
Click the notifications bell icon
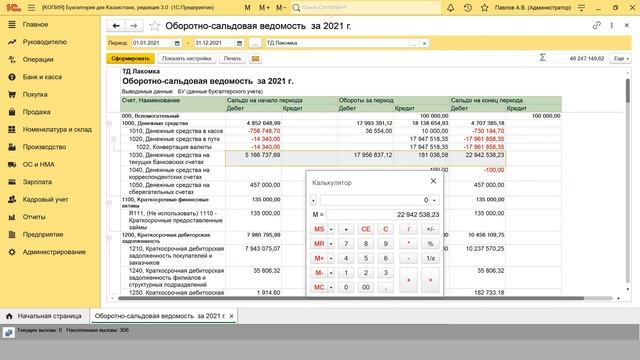pos(450,7)
